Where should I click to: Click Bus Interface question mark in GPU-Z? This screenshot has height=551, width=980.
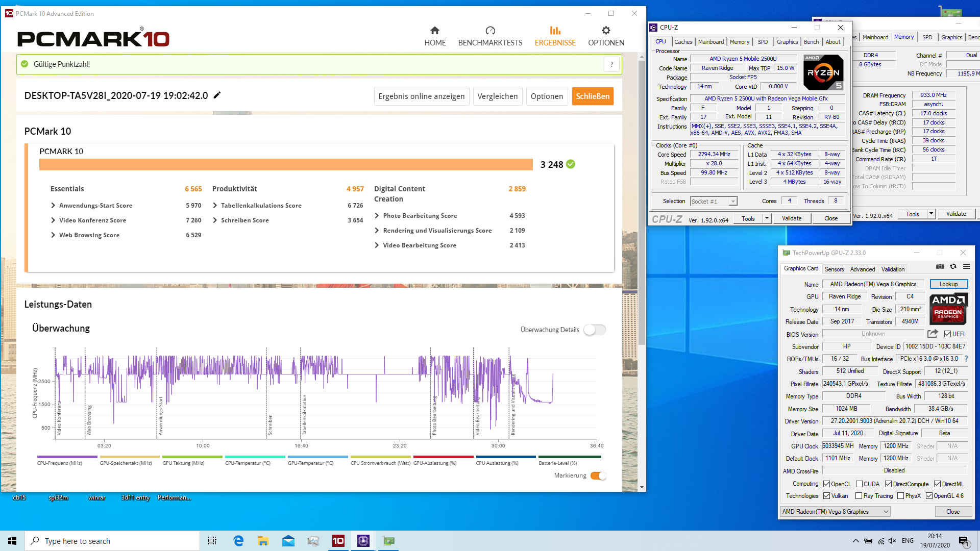[966, 359]
